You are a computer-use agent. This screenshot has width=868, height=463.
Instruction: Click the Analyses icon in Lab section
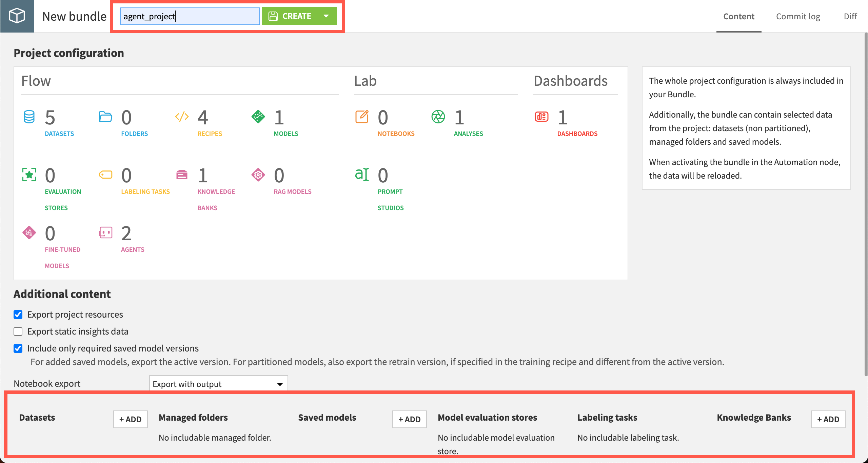[x=438, y=117]
